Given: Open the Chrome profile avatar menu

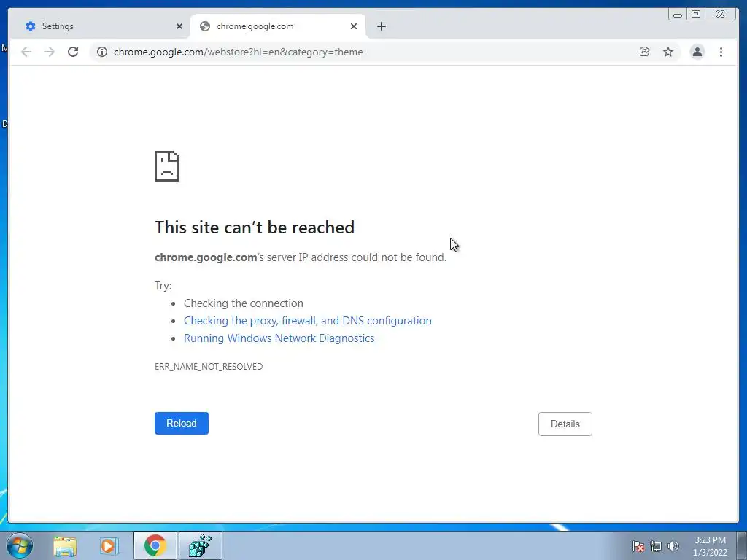Looking at the screenshot, I should (x=697, y=52).
